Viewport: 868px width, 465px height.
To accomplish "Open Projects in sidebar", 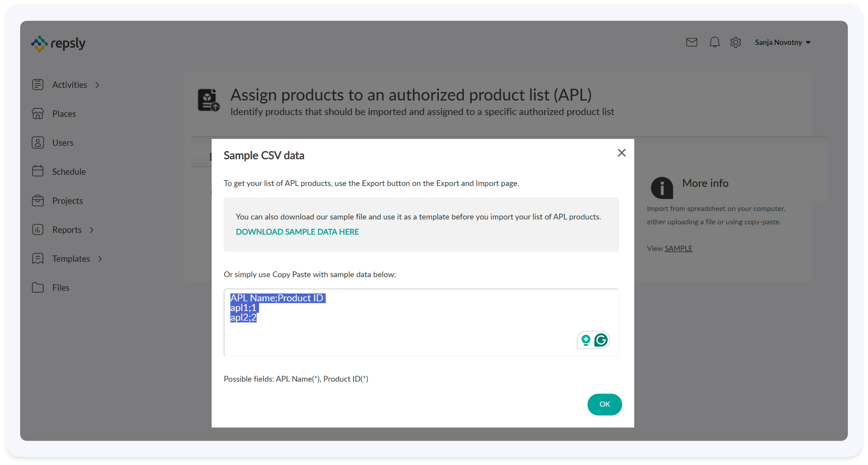I will pyautogui.click(x=67, y=201).
